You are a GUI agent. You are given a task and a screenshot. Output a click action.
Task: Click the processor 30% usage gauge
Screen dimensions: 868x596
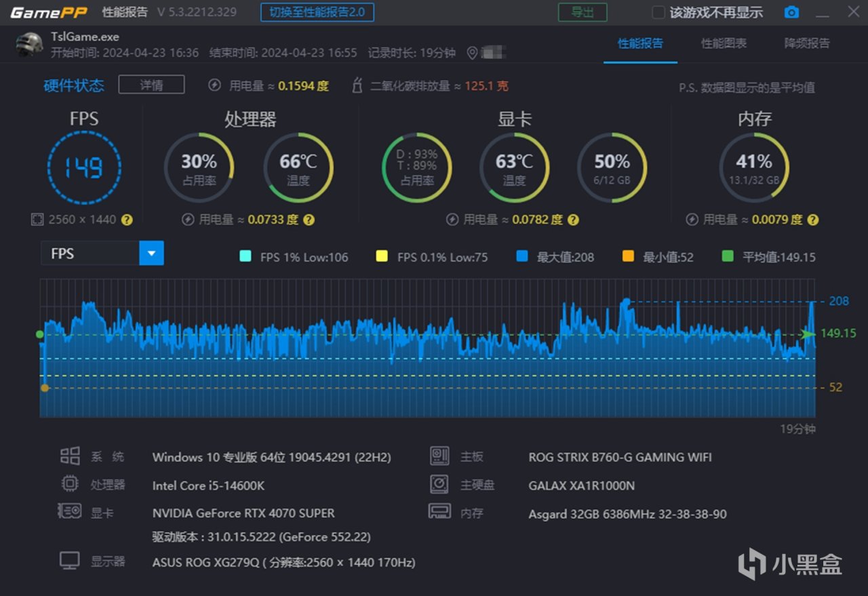(199, 167)
